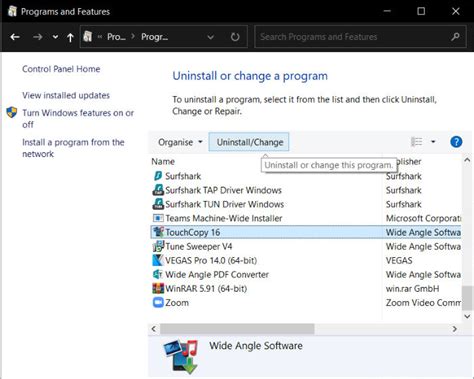
Task: Click the Surfshark program icon
Action: pyautogui.click(x=158, y=176)
